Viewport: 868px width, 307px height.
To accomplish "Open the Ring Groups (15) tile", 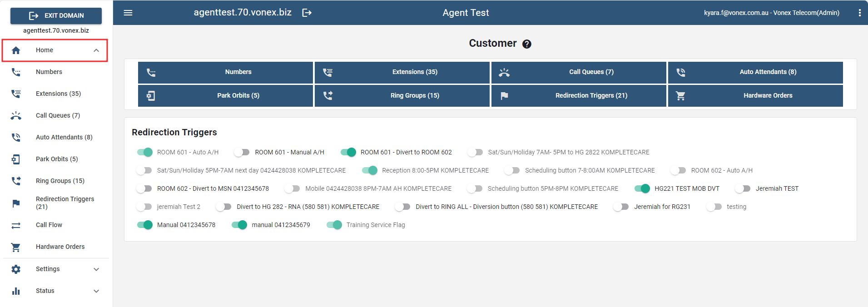I will pos(402,95).
